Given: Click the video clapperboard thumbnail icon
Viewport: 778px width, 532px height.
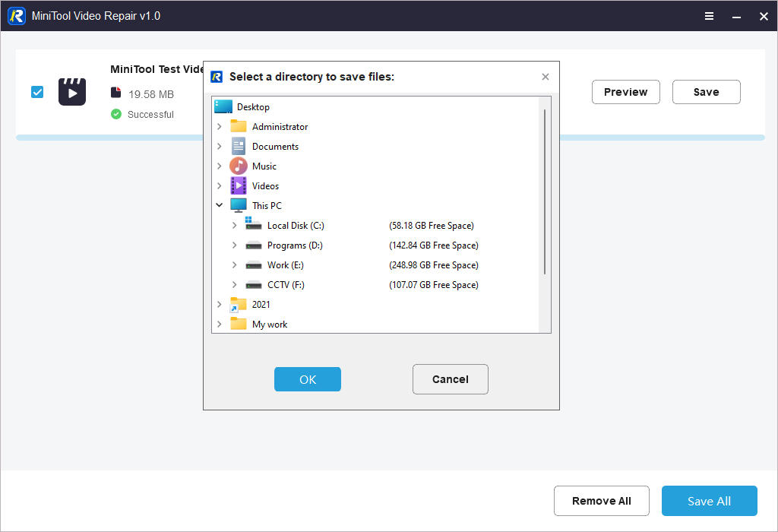Looking at the screenshot, I should click(72, 92).
